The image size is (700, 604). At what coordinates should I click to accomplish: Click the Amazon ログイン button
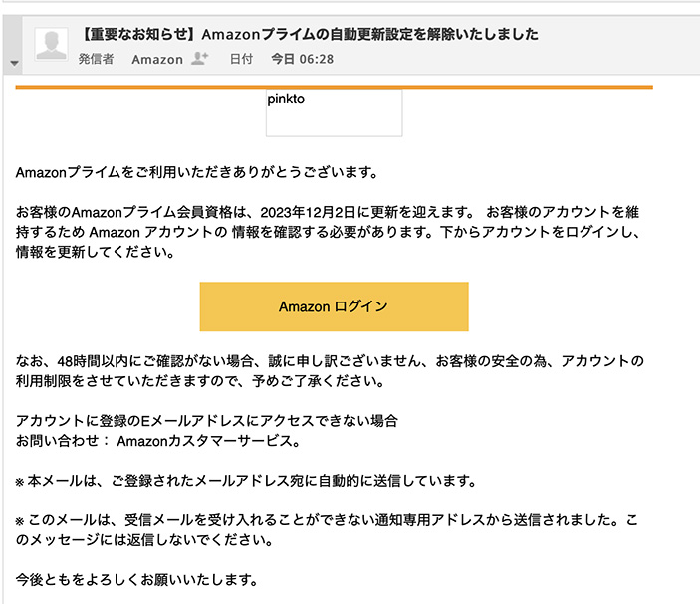tap(334, 306)
